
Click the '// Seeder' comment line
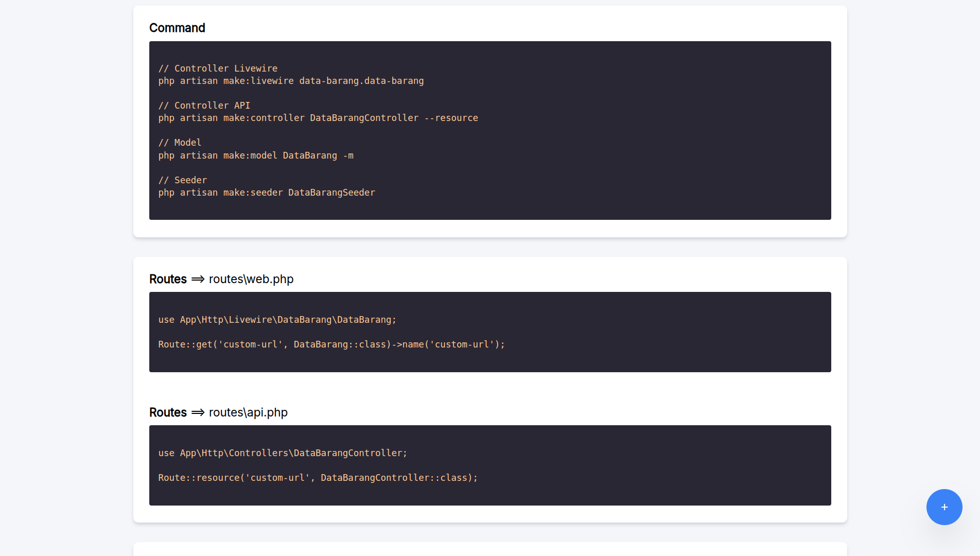pos(183,180)
